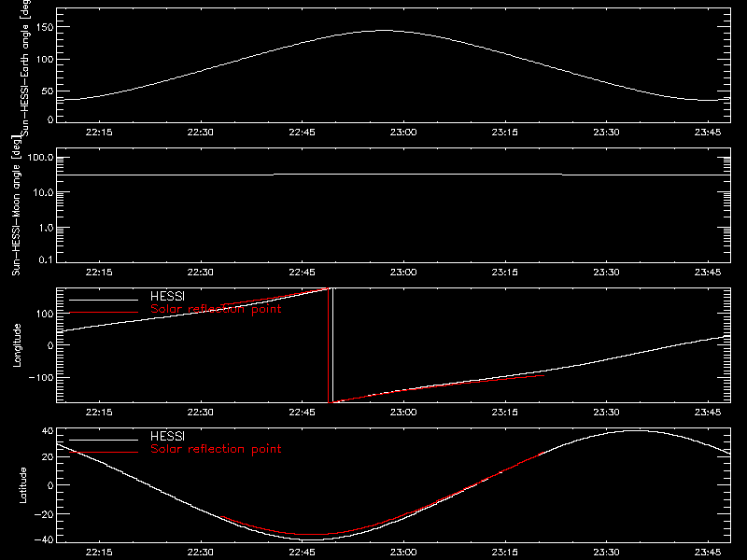The height and width of the screenshot is (560, 747).
Task: Click the Sun-HESSI-Earth angle axis label
Action: (25, 68)
